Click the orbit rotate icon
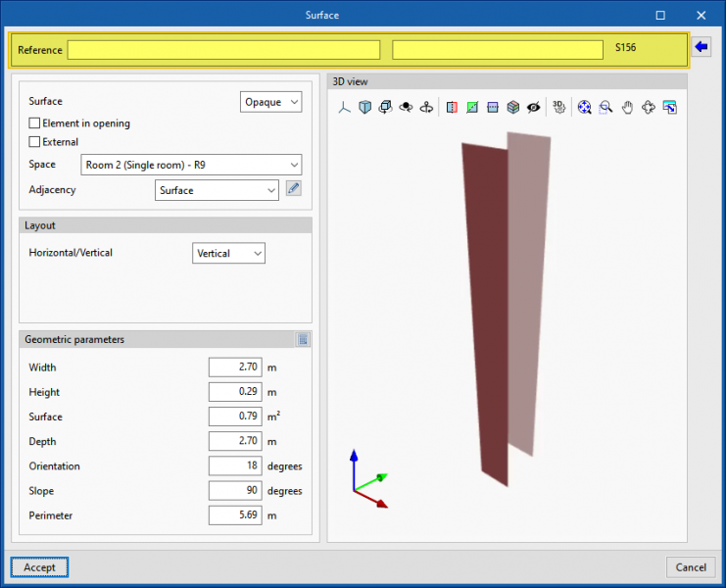Image resolution: width=726 pixels, height=588 pixels. click(x=426, y=107)
